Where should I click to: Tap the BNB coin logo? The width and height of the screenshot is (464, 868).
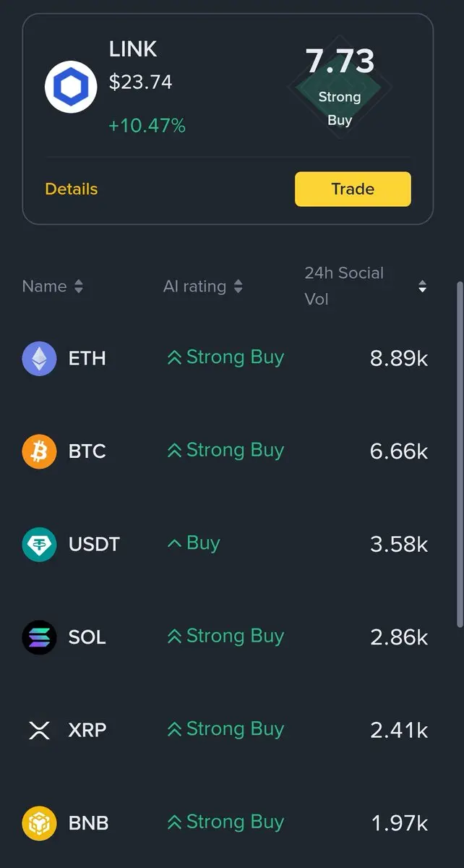point(39,823)
